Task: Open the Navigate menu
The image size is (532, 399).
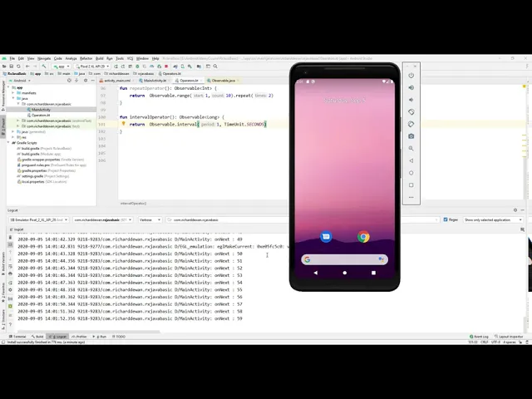Action: click(44, 58)
